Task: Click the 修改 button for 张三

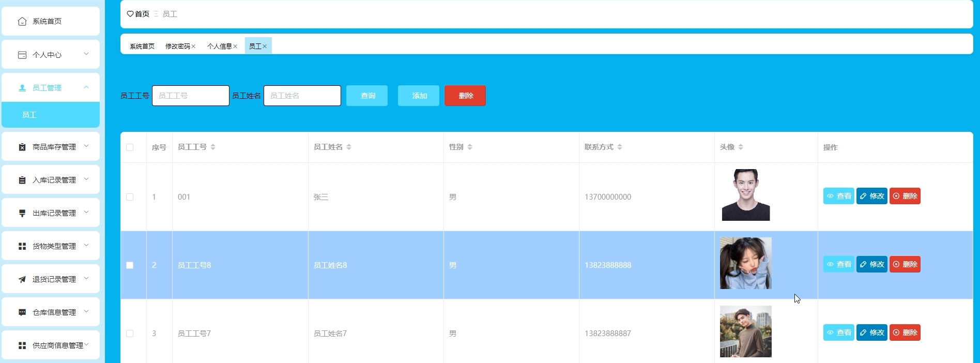Action: coord(871,196)
